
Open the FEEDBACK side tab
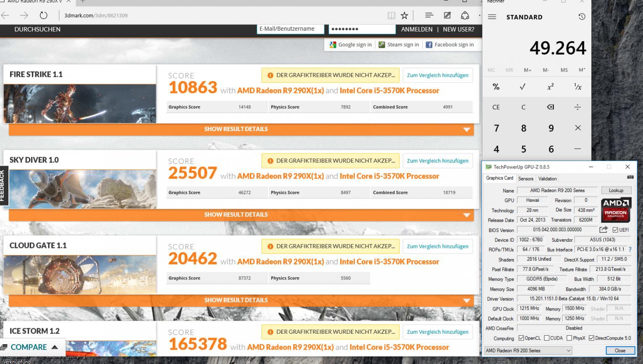click(3, 185)
